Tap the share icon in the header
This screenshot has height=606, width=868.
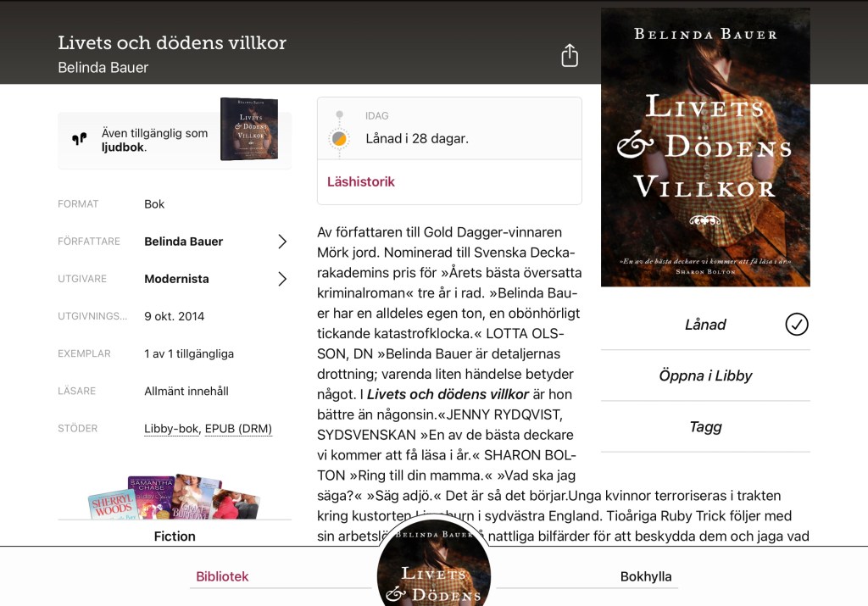(x=570, y=55)
